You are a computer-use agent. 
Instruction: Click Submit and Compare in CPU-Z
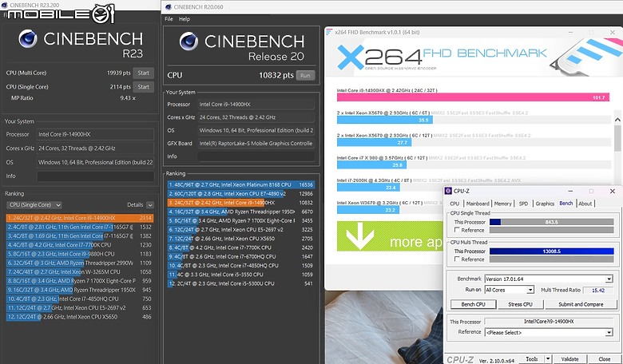click(581, 304)
